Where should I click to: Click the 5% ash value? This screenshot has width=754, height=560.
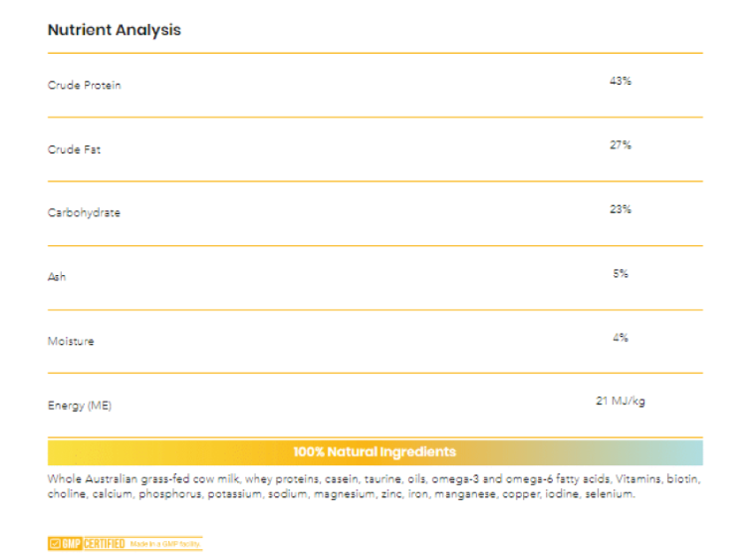(x=620, y=273)
